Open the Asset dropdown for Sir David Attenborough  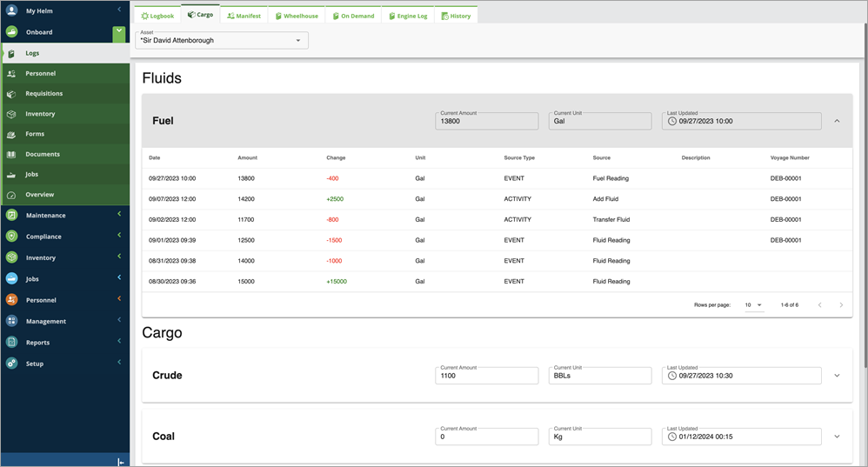pyautogui.click(x=222, y=40)
